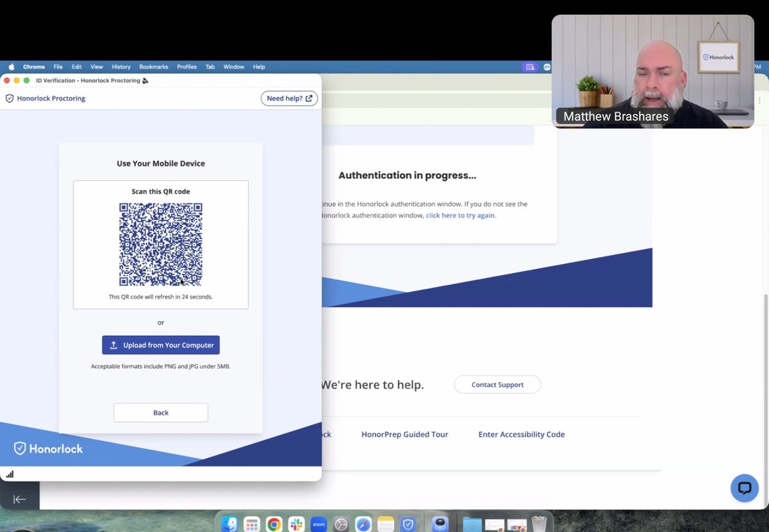The width and height of the screenshot is (769, 532).
Task: Click the Contact Support button
Action: click(x=497, y=385)
